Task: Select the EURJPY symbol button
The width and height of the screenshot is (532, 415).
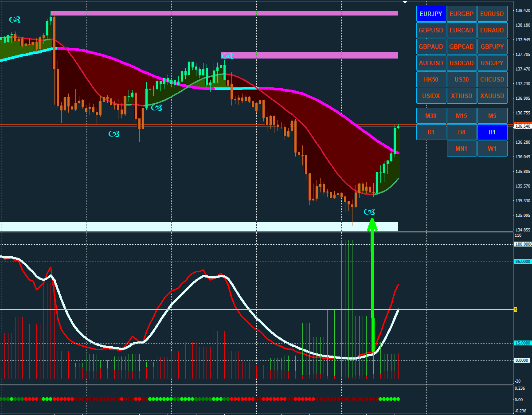Action: pyautogui.click(x=431, y=14)
